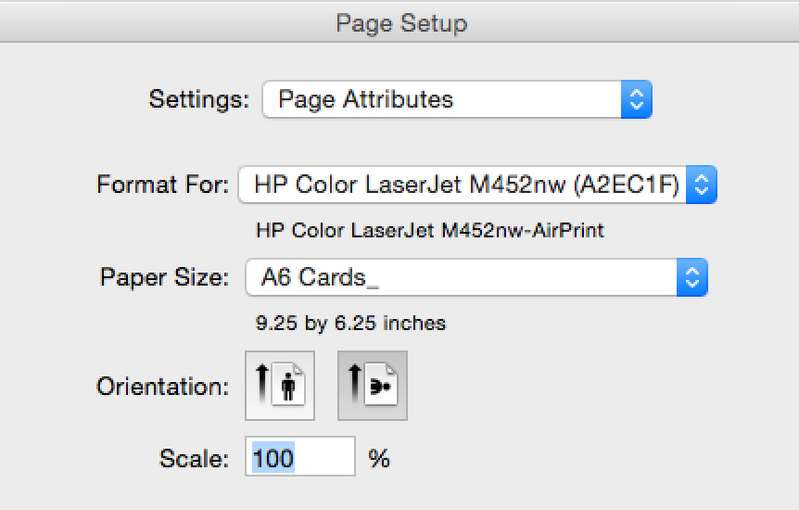Click 'HP Color LaserJet M452nw-AirPrint' text
Viewport: 799px width, 510px height.
(430, 231)
